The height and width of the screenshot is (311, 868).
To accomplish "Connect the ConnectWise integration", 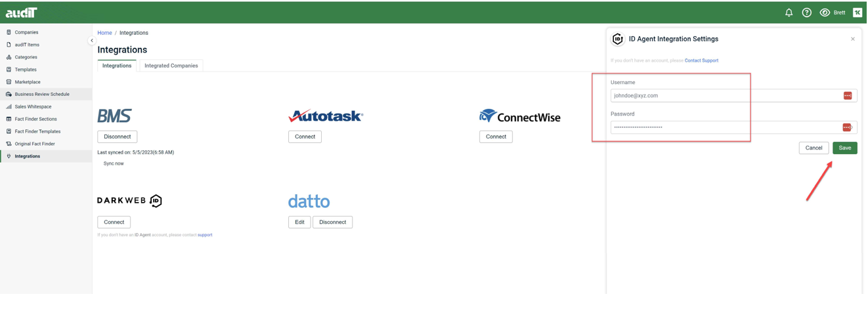I will coord(496,137).
